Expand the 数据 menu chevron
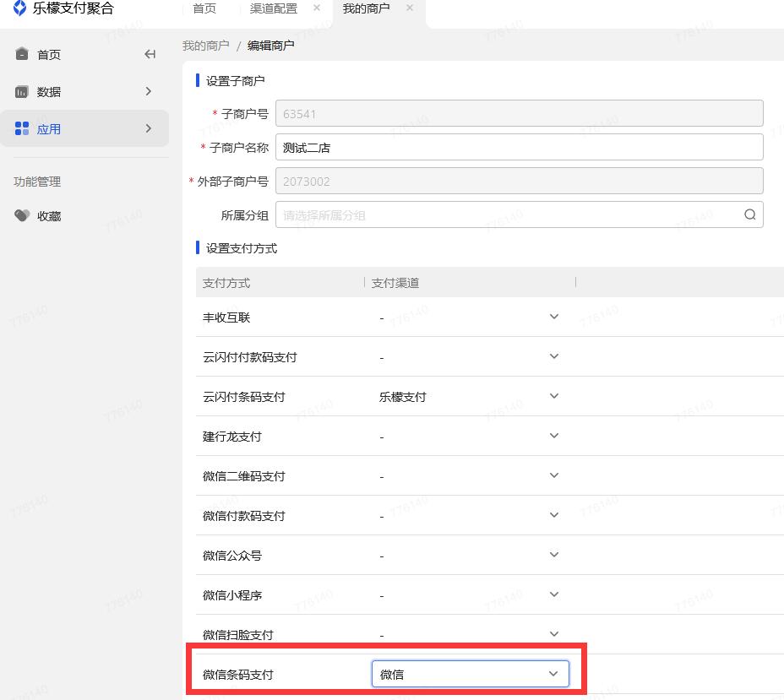The height and width of the screenshot is (700, 784). click(148, 91)
